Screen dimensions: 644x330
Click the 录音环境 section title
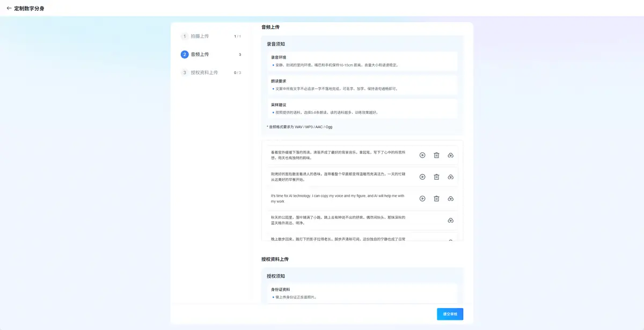pyautogui.click(x=279, y=57)
